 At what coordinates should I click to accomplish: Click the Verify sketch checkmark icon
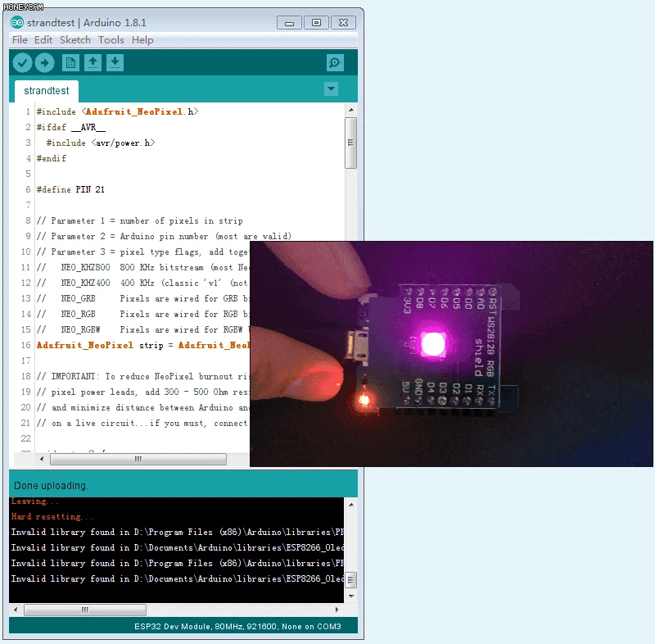pyautogui.click(x=22, y=63)
